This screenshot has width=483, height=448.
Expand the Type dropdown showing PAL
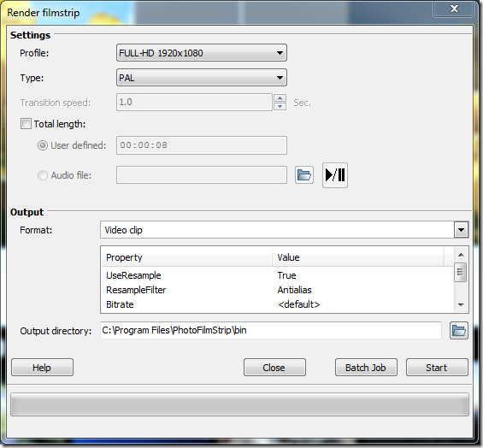(202, 78)
